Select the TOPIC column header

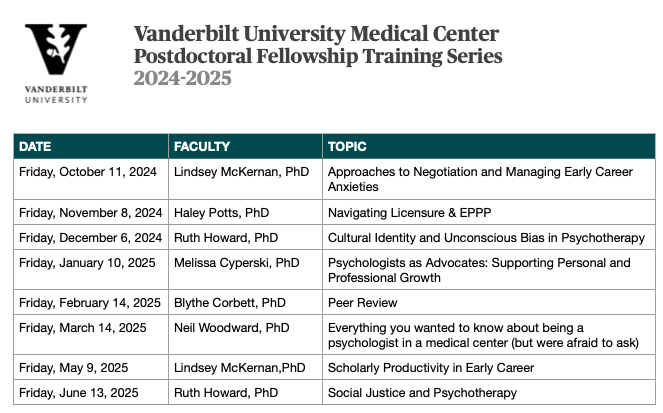(x=347, y=146)
